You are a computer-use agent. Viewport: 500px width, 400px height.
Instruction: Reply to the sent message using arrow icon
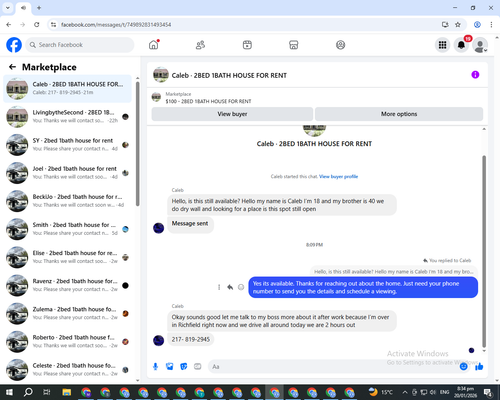pyautogui.click(x=230, y=287)
